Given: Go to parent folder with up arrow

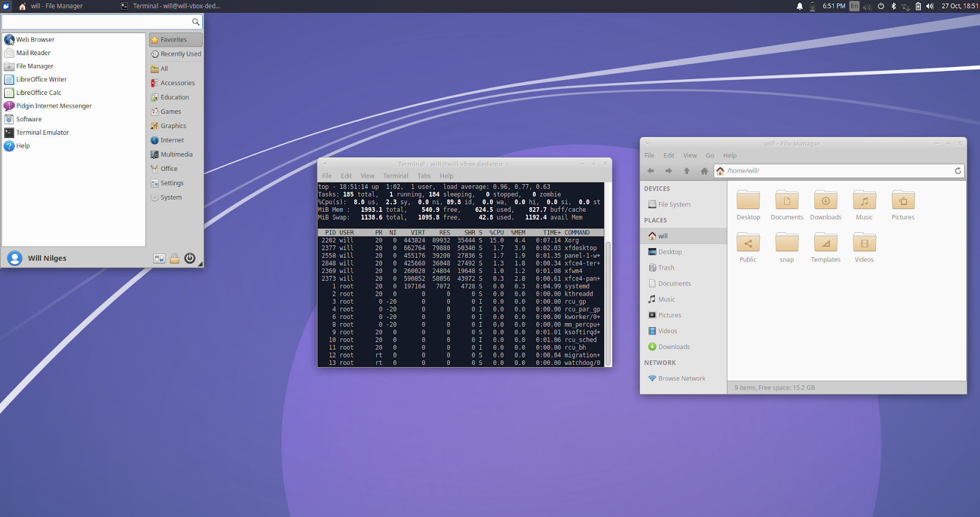Looking at the screenshot, I should 687,171.
